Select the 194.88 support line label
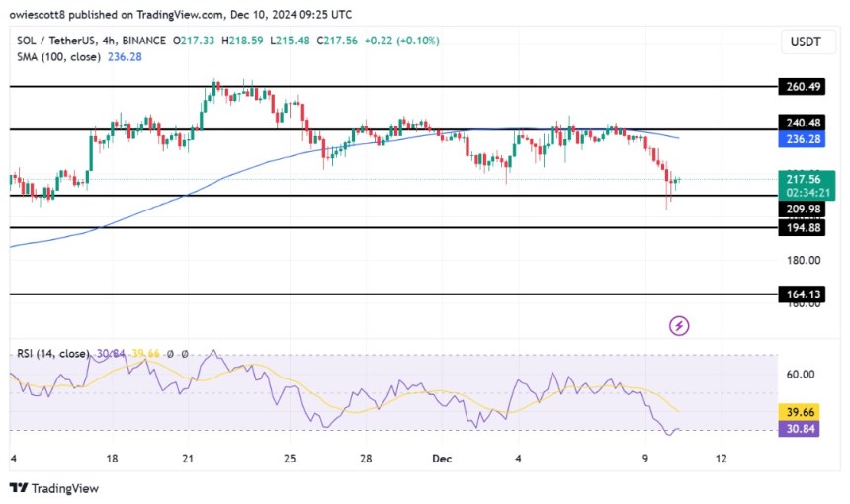 click(802, 227)
